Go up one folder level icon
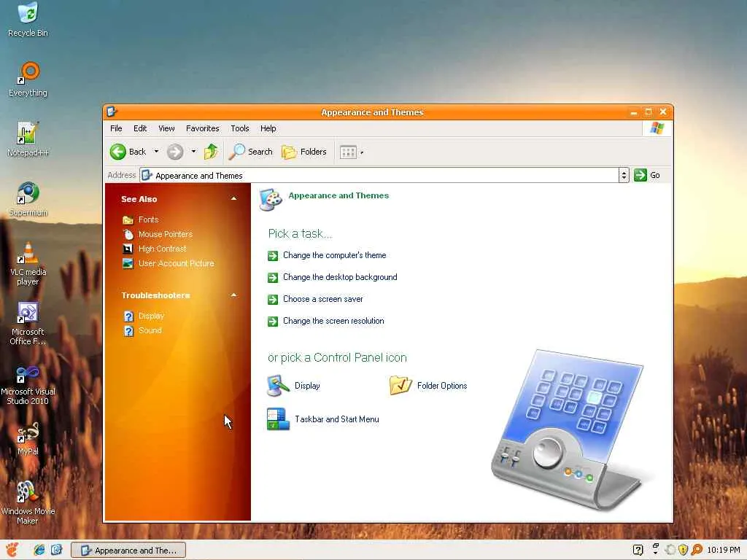This screenshot has height=560, width=747. pyautogui.click(x=211, y=152)
